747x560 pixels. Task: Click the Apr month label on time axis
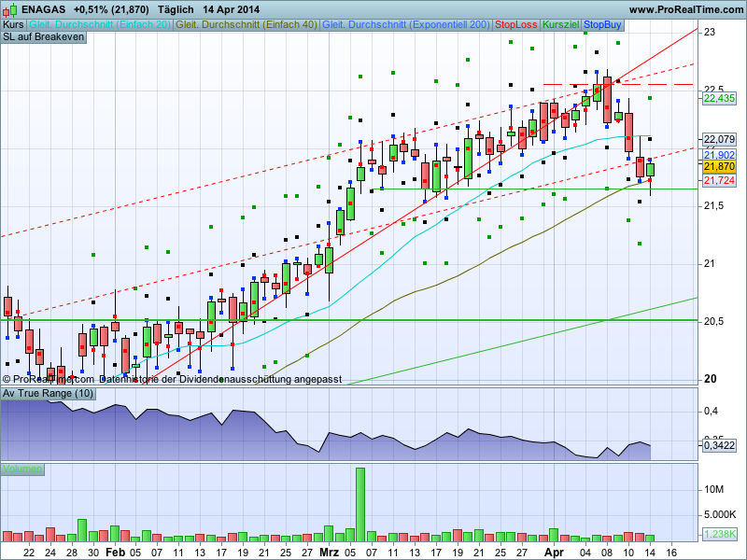point(554,553)
